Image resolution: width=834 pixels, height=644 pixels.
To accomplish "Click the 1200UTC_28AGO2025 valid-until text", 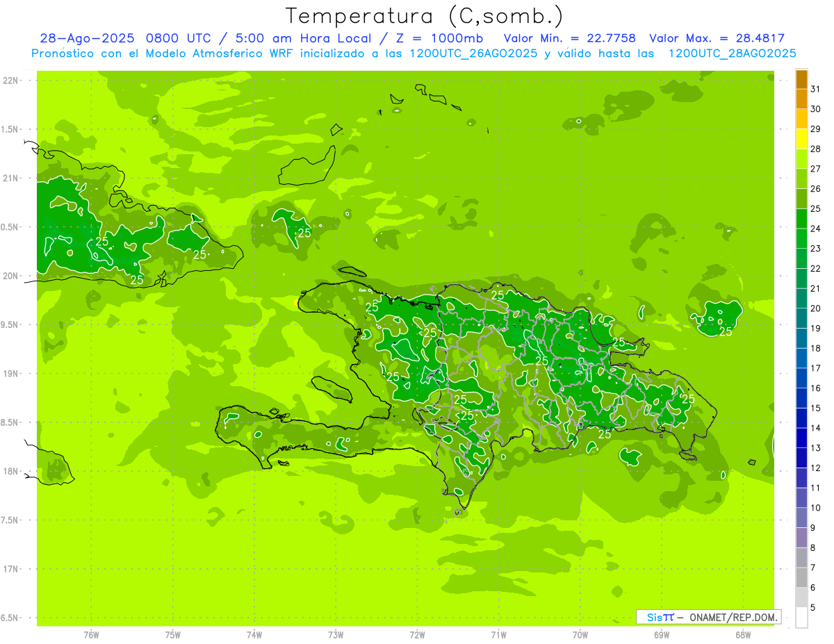I will (x=732, y=53).
